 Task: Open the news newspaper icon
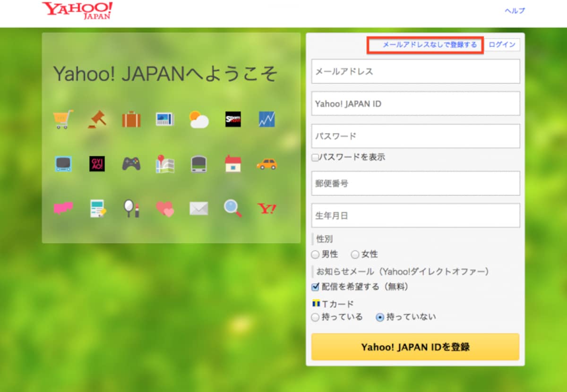click(x=165, y=119)
